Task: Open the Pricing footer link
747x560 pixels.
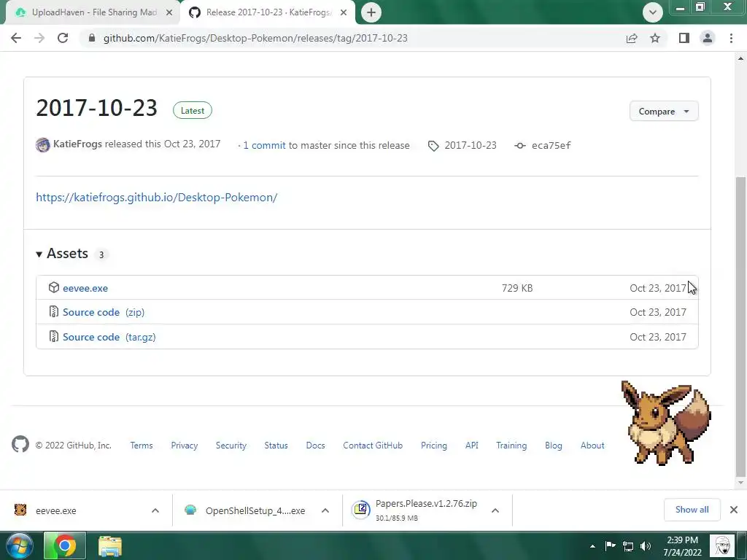Action: click(x=434, y=446)
